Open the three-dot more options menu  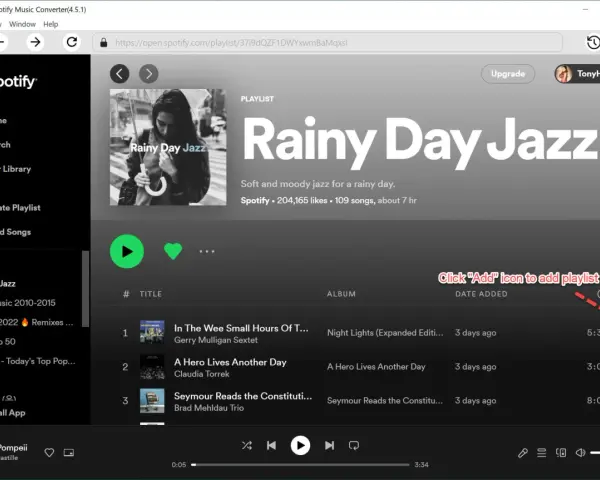pos(207,251)
